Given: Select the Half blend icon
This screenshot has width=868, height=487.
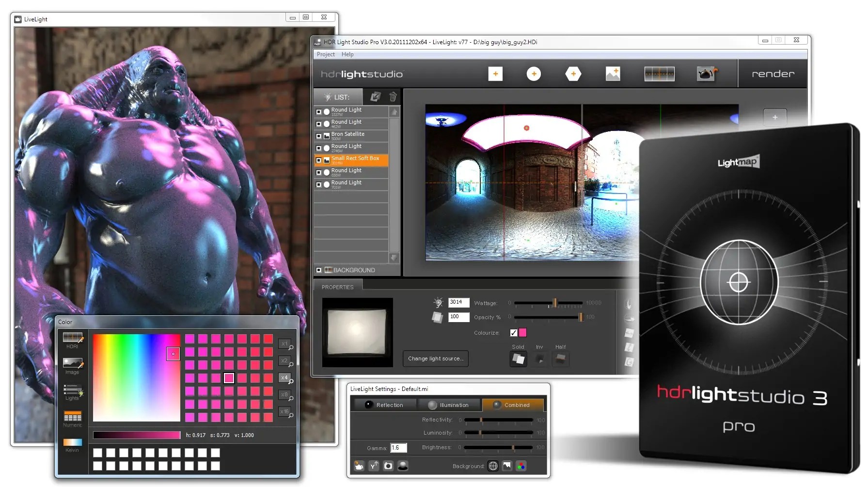Looking at the screenshot, I should (561, 359).
